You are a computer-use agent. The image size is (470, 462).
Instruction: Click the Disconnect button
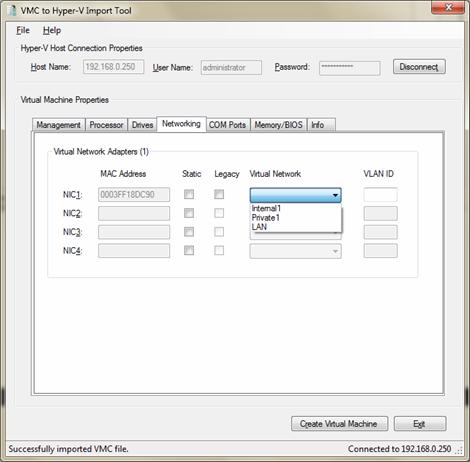click(419, 67)
